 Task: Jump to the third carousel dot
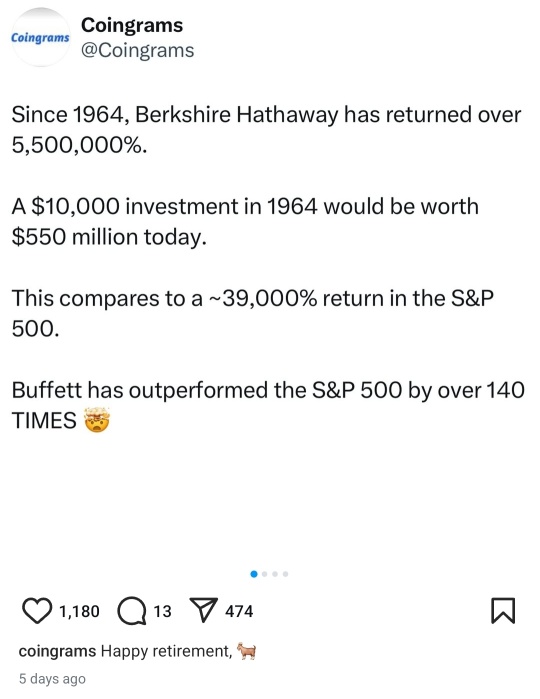275,574
